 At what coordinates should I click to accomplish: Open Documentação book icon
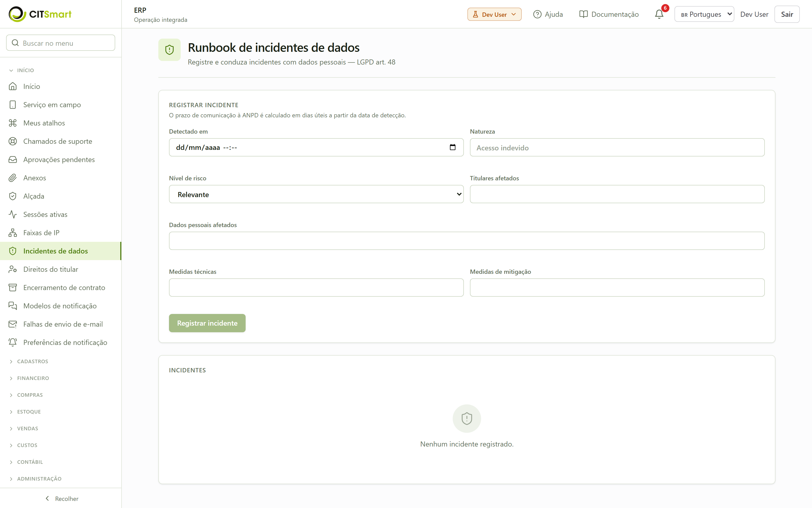pos(584,14)
